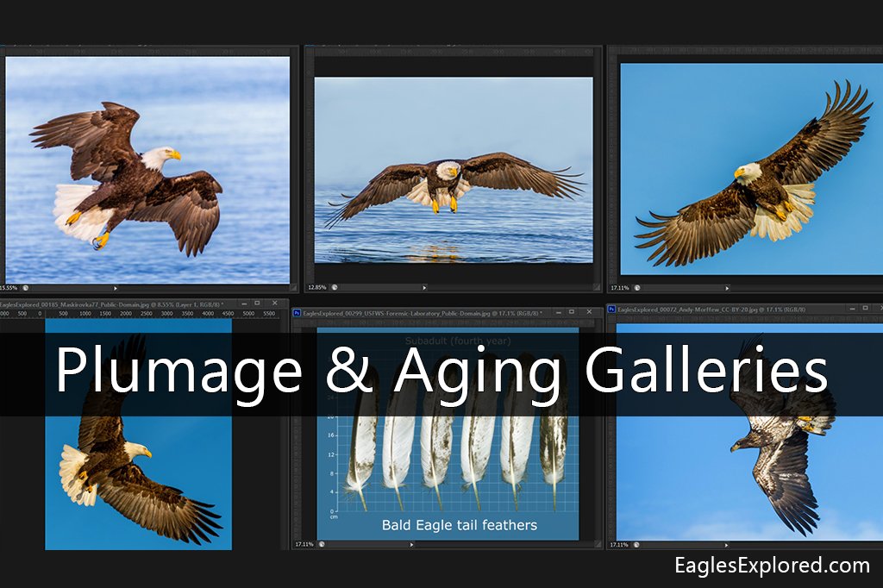Screen dimensions: 883x588
Task: Select the zoom field showing 15.55%
Action: [8, 288]
